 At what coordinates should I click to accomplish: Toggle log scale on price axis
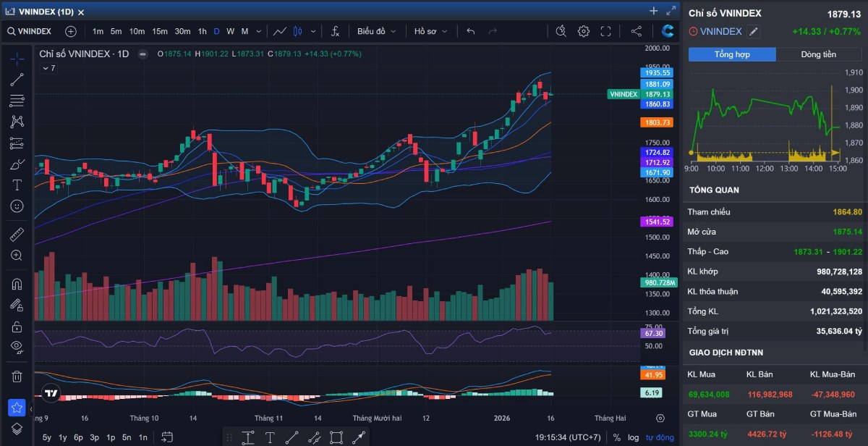coord(633,437)
